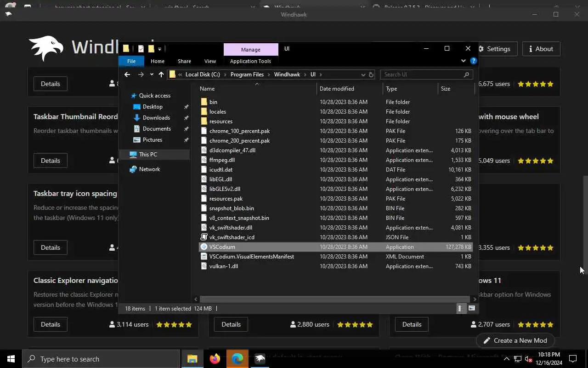588x368 pixels.
Task: Select the VSCodium application icon
Action: click(204, 247)
